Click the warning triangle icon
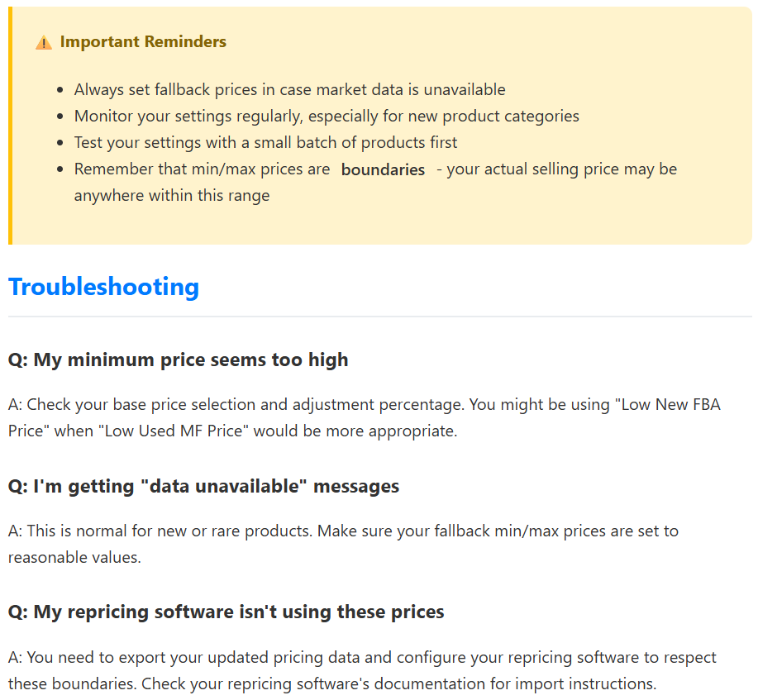 coord(44,42)
